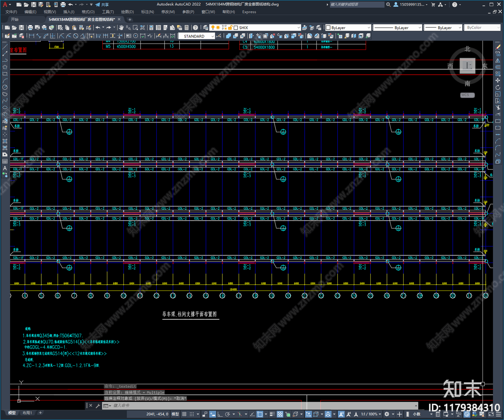Viewport: 504px width, 420px height.
Task: Toggle object snap tracking in status bar
Action: pyautogui.click(x=252, y=414)
